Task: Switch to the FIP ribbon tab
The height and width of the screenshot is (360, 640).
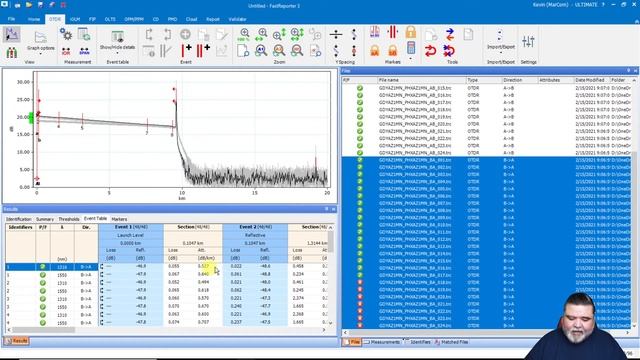Action: [x=92, y=19]
